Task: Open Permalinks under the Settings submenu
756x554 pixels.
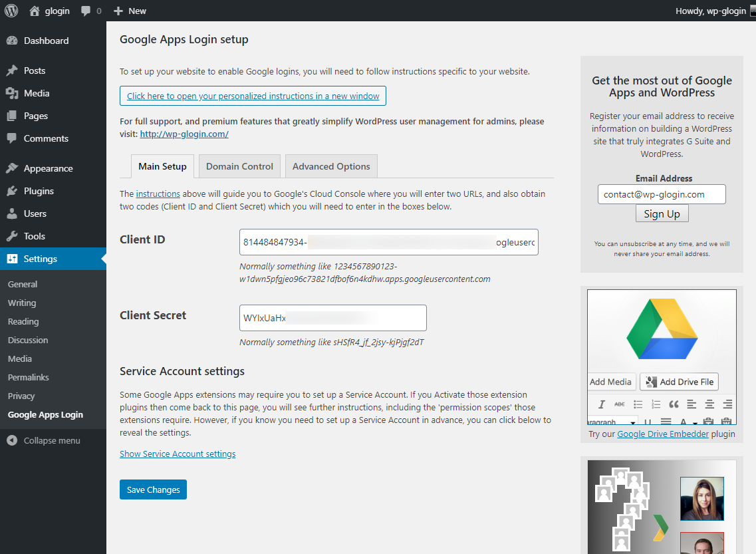Action: pyautogui.click(x=29, y=377)
